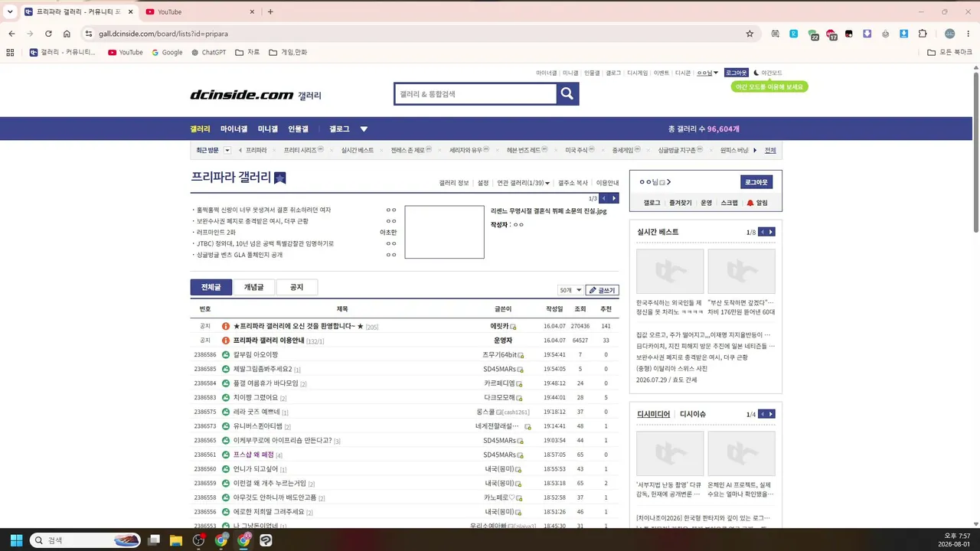The image size is (980, 551).
Task: Show previous page of 실시간 베스트 with left arrow
Action: (x=762, y=232)
